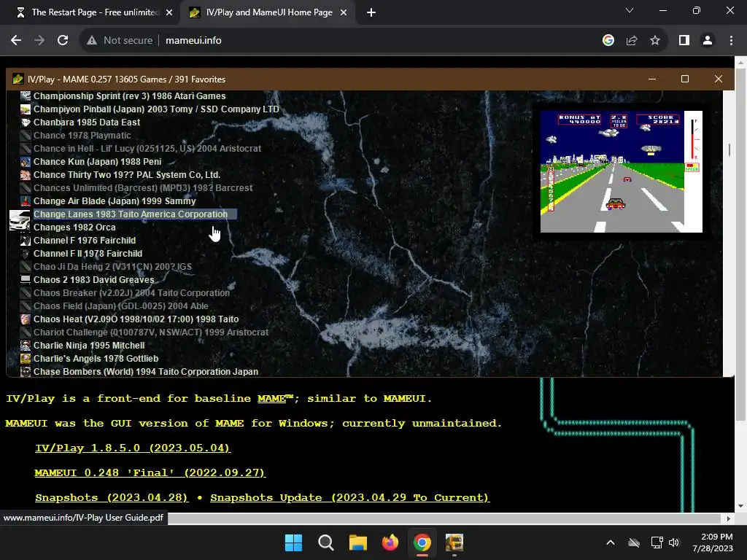
Task: Open the MAMEUI 0.248 'Final' link
Action: pyautogui.click(x=150, y=472)
